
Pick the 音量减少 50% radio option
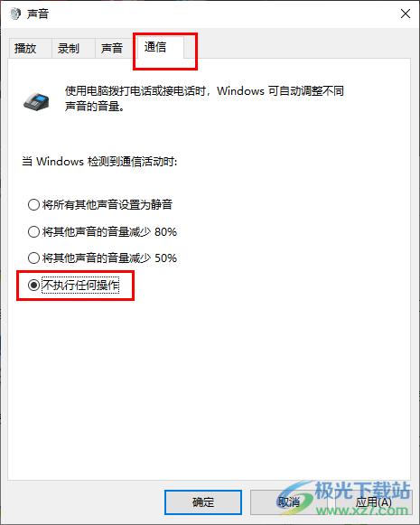click(102, 258)
